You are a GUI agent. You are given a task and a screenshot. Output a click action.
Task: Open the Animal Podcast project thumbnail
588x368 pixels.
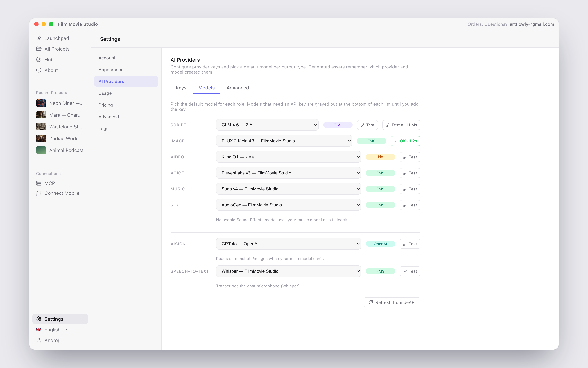[x=41, y=150]
